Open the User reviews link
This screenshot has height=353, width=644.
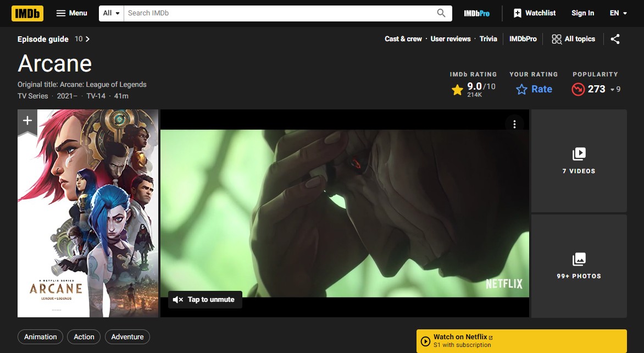450,39
